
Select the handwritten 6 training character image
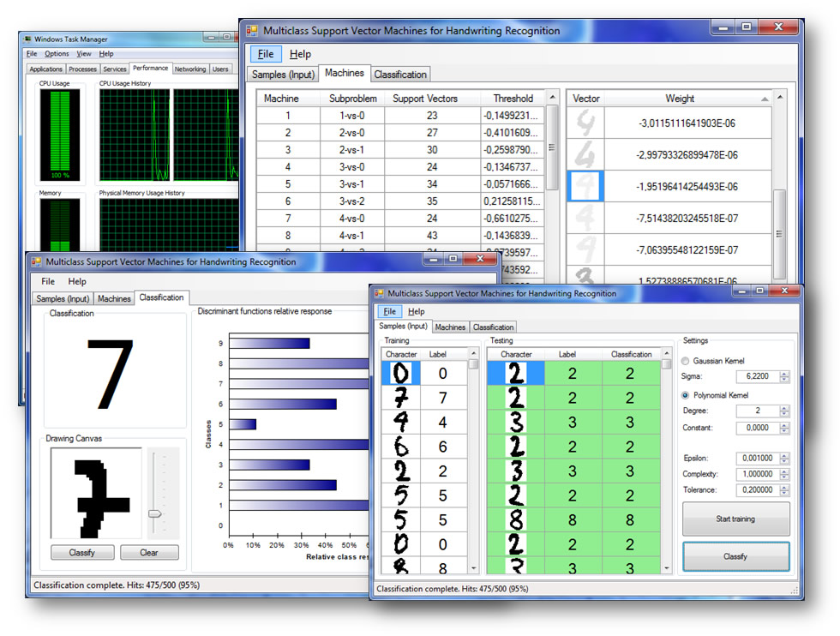(x=400, y=447)
